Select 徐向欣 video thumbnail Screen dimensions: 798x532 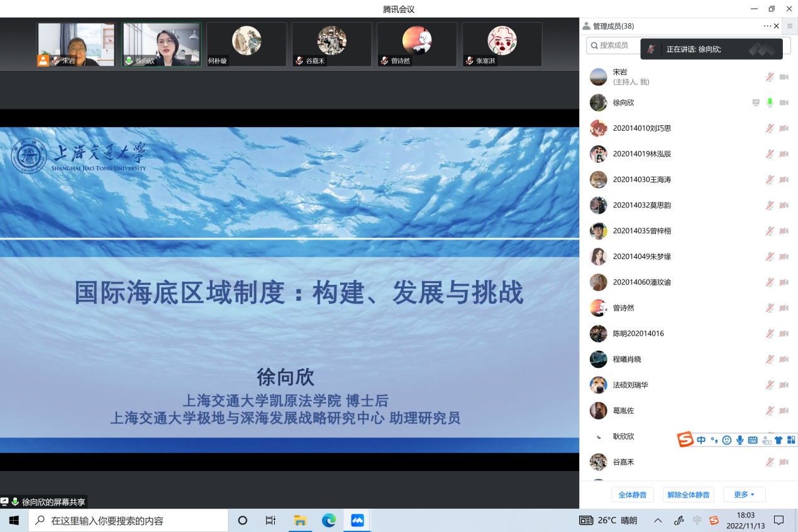(x=162, y=45)
